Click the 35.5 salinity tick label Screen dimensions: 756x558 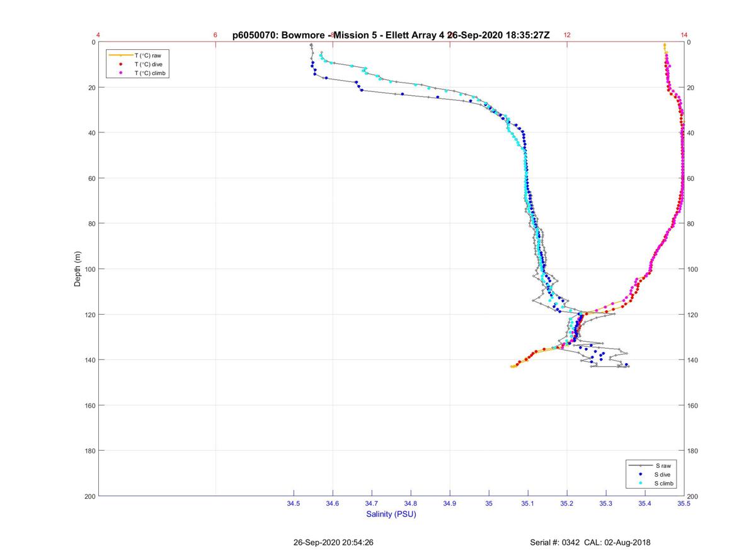684,504
